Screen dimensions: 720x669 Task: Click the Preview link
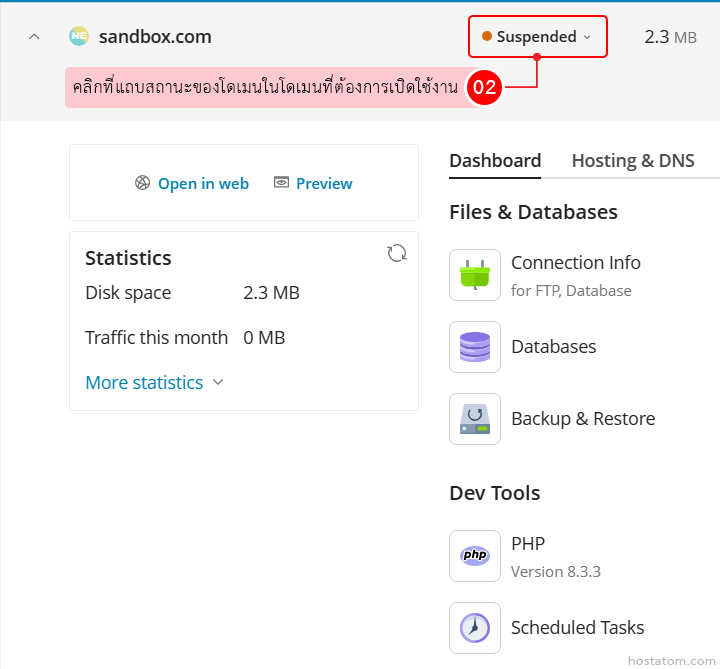coord(324,183)
